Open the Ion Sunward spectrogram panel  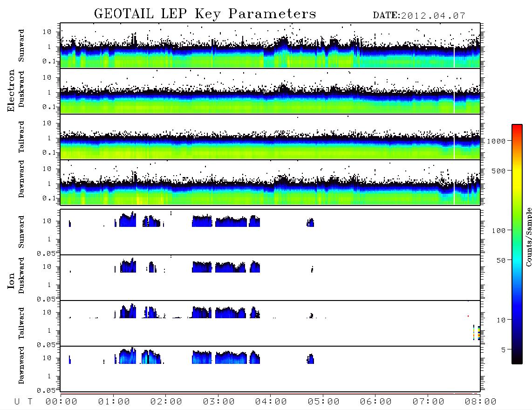coord(270,232)
